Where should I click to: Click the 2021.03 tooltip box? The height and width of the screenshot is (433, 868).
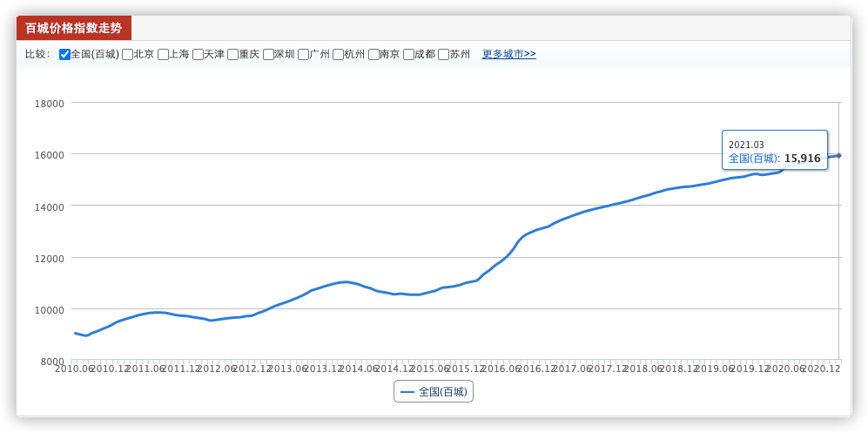click(x=775, y=151)
